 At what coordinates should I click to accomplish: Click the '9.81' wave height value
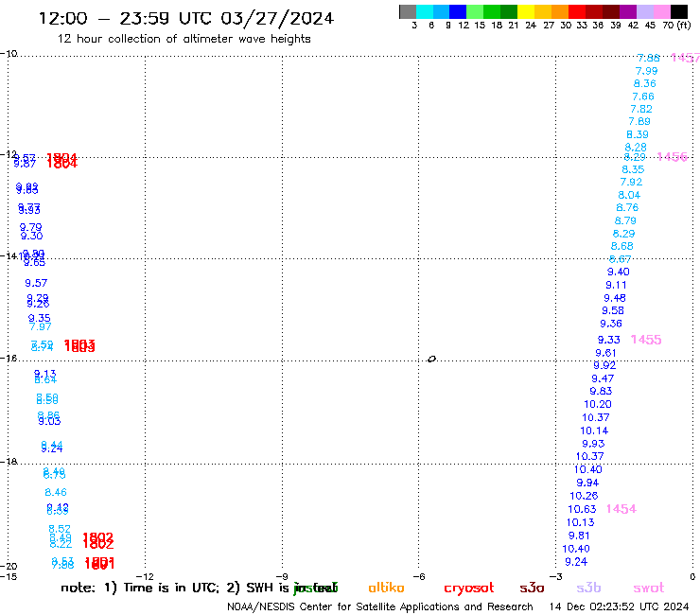click(x=579, y=536)
